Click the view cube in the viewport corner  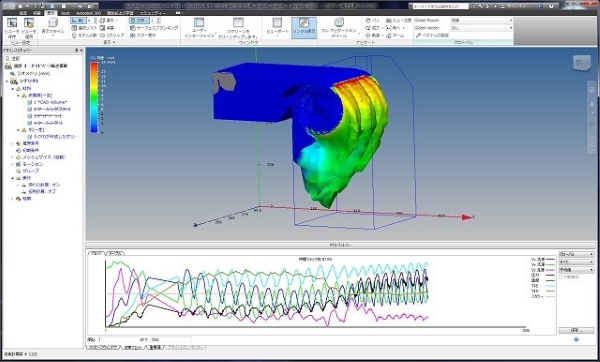click(x=581, y=63)
